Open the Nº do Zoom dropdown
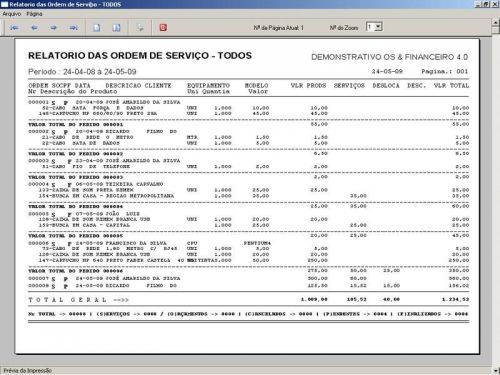The image size is (500, 375). pyautogui.click(x=378, y=27)
